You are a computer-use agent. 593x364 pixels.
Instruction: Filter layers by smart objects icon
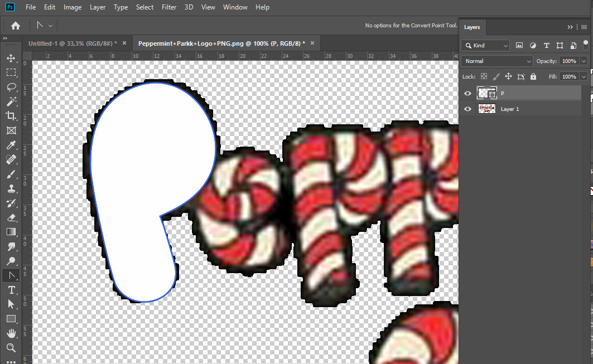point(573,45)
